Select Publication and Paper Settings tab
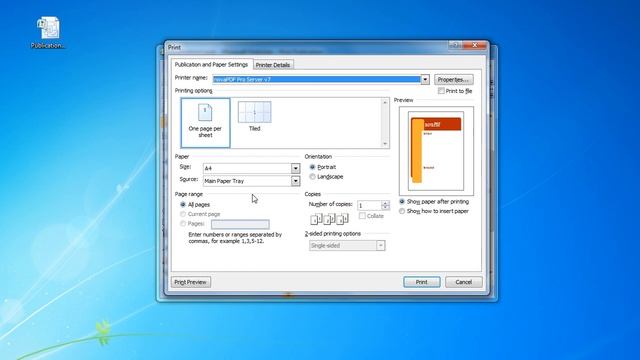 coord(211,64)
